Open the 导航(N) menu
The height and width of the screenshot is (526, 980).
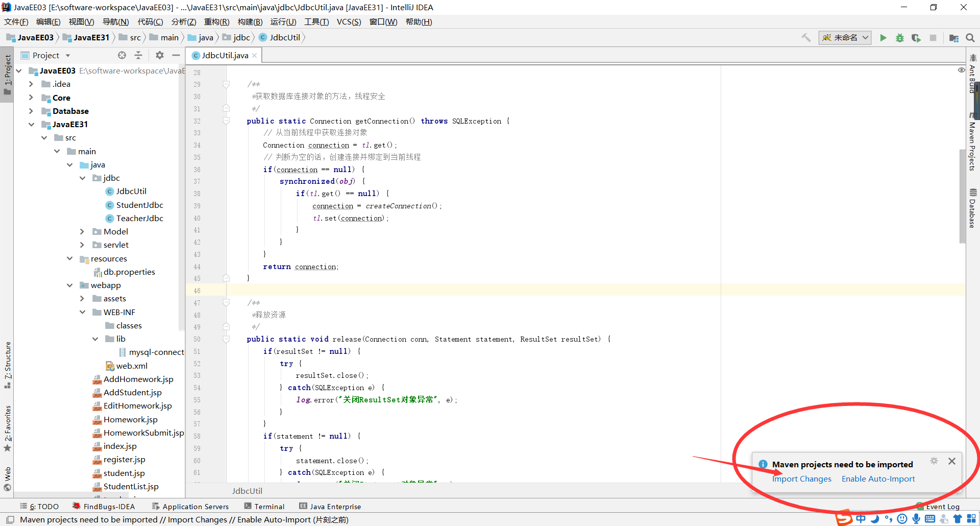tap(115, 22)
